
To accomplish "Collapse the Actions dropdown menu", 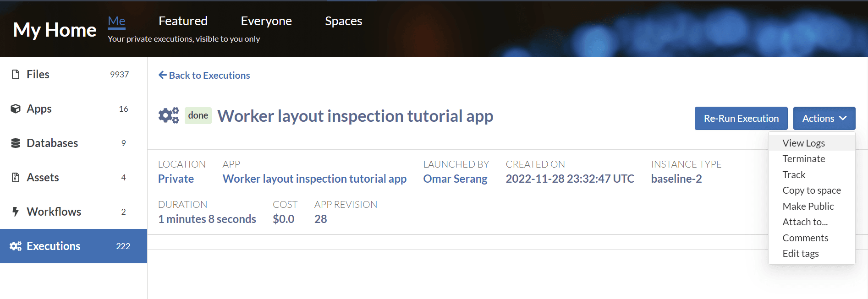I will (824, 119).
